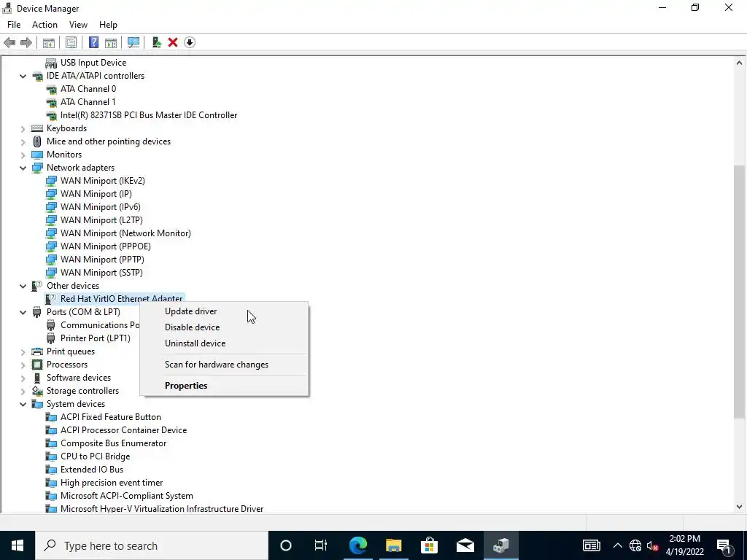Image resolution: width=747 pixels, height=560 pixels.
Task: Select Intel 82371SB PCI Bus Master IDE Controller
Action: point(149,115)
